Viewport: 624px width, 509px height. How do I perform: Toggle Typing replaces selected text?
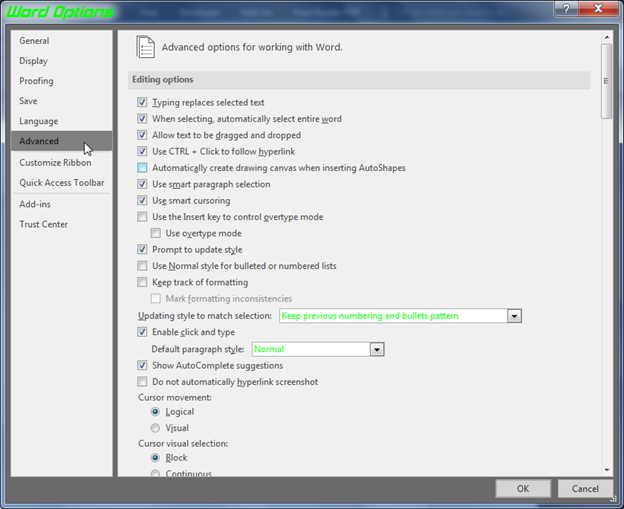(142, 102)
